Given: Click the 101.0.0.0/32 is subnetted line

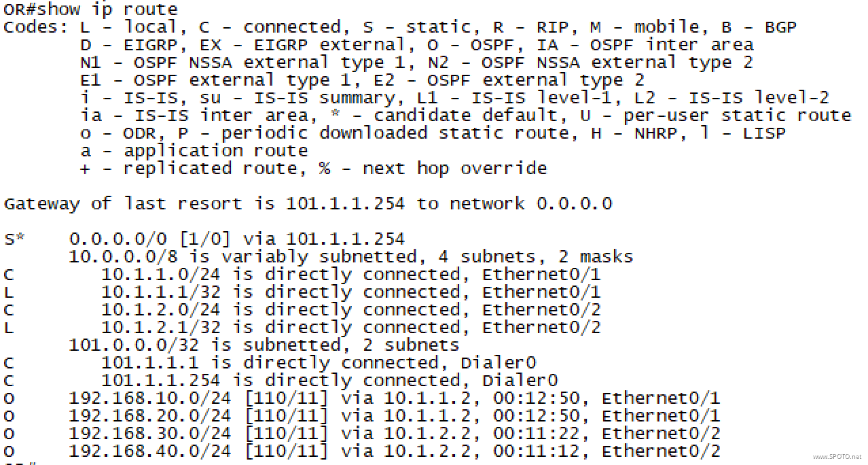Looking at the screenshot, I should (264, 345).
